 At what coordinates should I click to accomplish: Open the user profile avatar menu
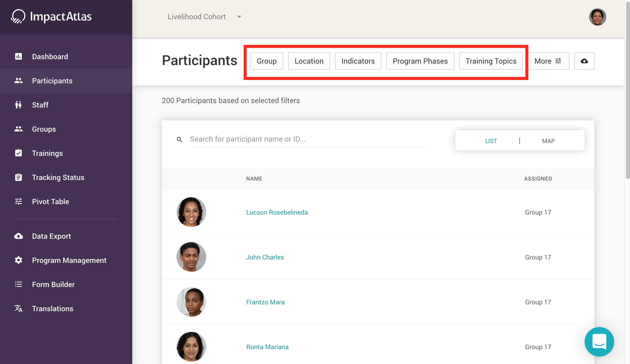(597, 17)
